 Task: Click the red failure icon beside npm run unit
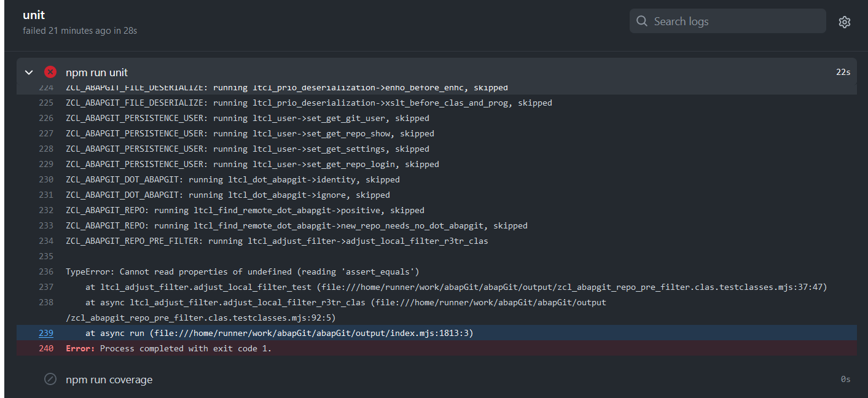point(50,72)
